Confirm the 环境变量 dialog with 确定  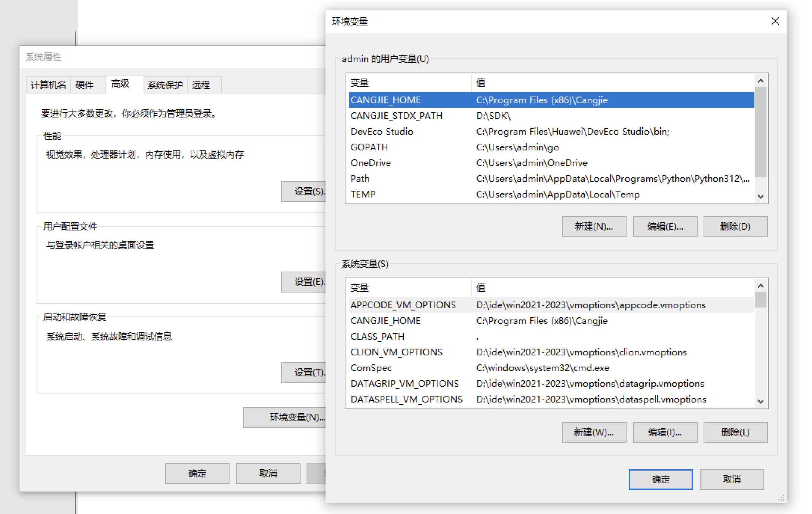click(x=660, y=479)
